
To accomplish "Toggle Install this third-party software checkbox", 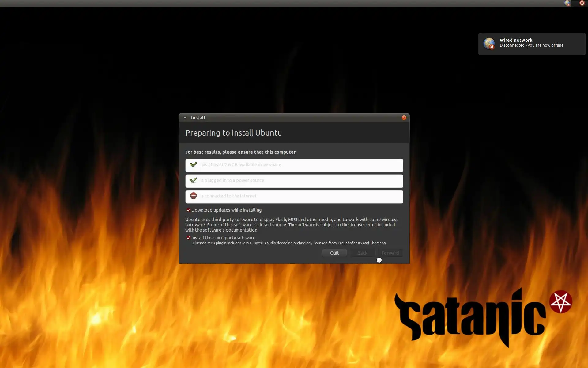I will coord(188,238).
